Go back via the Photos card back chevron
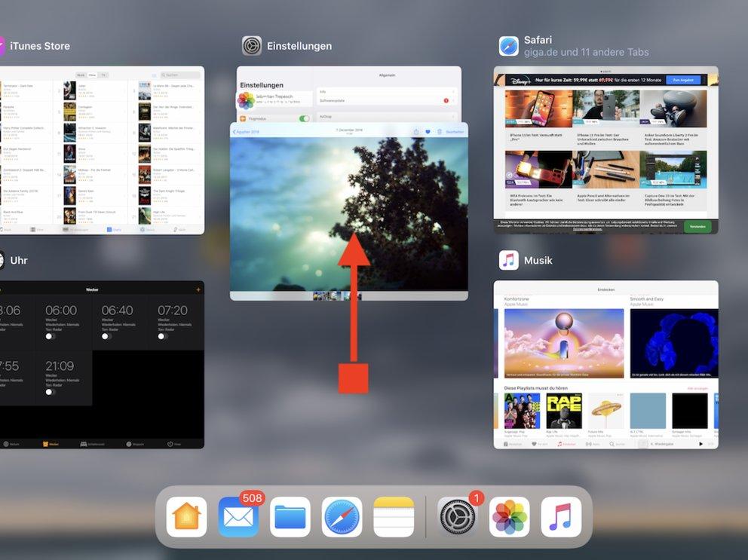Image resolution: width=748 pixels, height=560 pixels. coord(235,132)
